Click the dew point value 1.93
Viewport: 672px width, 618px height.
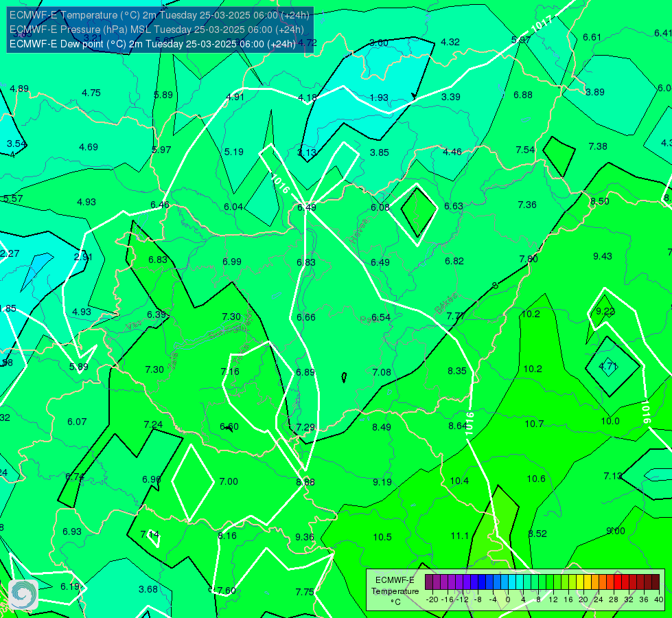coord(379,98)
